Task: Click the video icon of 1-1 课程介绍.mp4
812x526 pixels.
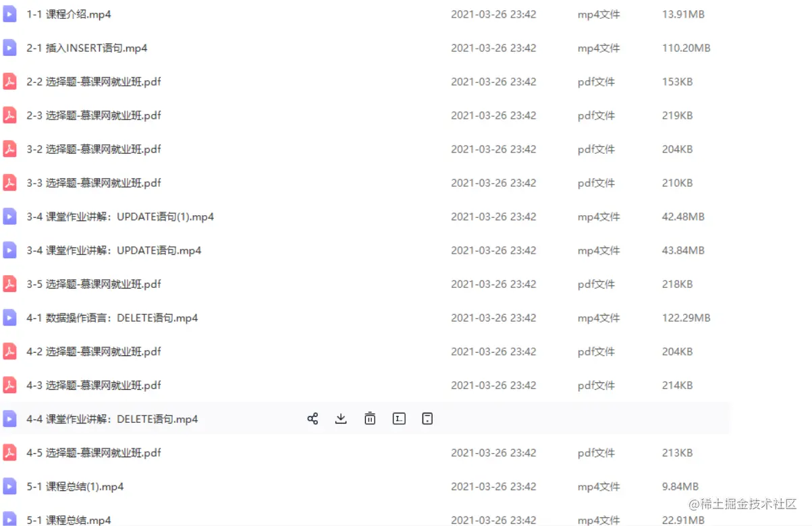Action: [x=9, y=14]
